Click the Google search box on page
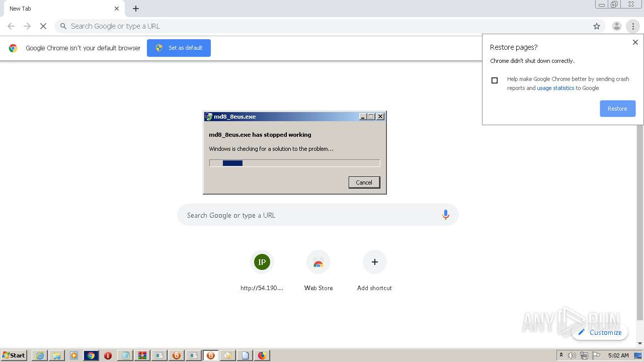 click(x=318, y=215)
